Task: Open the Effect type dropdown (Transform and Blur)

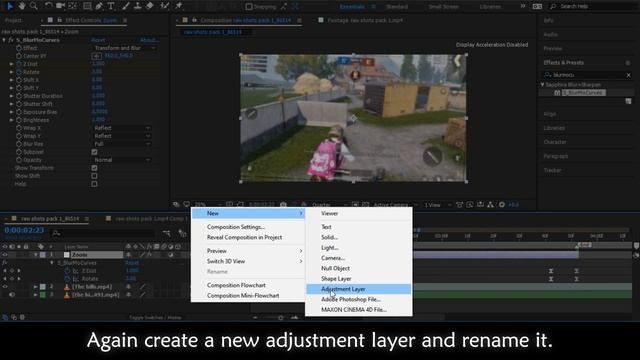Action: coord(124,48)
